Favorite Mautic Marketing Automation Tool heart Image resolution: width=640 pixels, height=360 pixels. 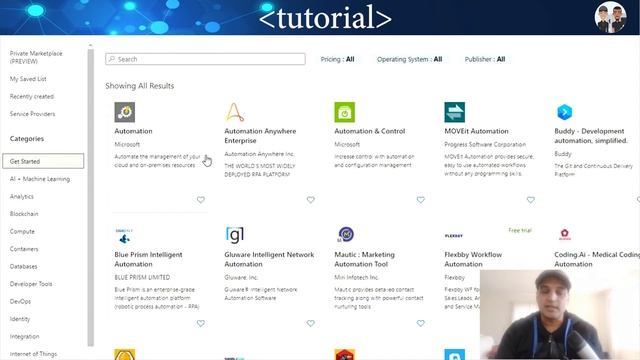point(421,323)
